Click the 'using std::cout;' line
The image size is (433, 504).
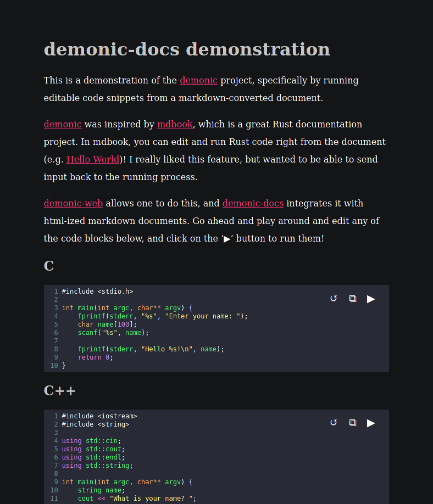pos(93,449)
